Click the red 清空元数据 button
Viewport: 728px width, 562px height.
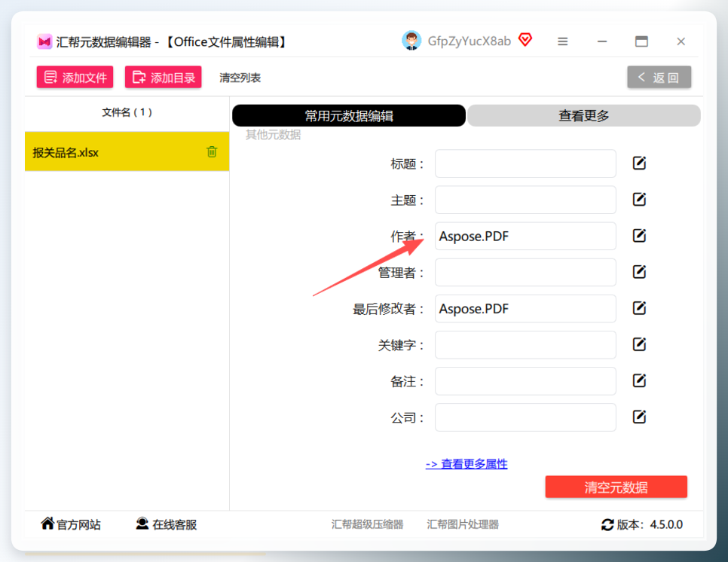point(616,487)
